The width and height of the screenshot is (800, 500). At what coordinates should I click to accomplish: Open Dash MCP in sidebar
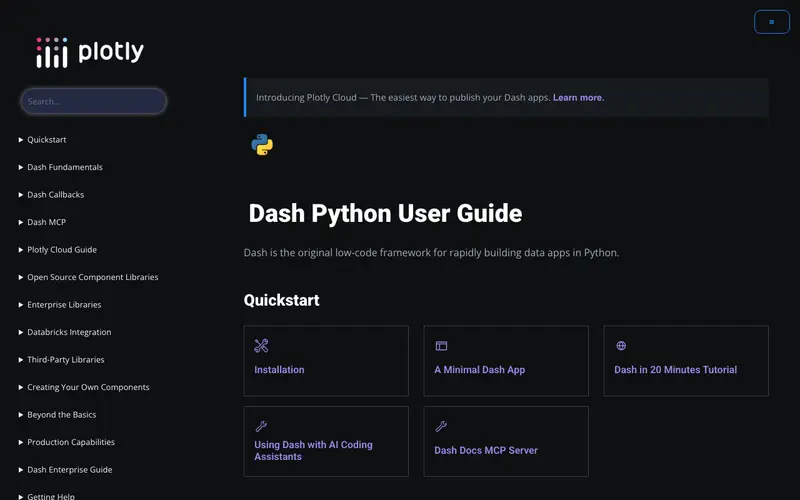pyautogui.click(x=46, y=222)
